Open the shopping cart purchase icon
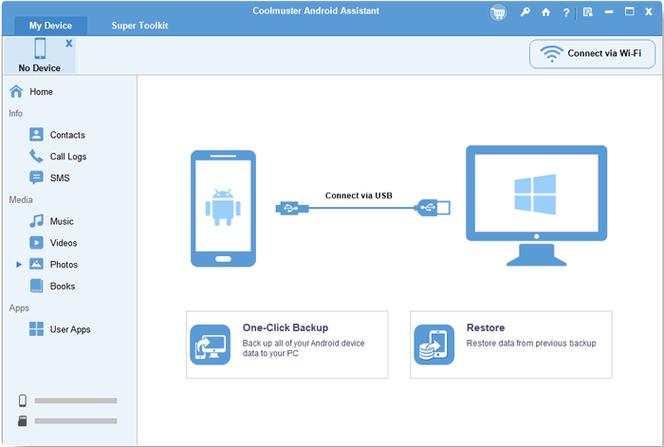 tap(498, 13)
